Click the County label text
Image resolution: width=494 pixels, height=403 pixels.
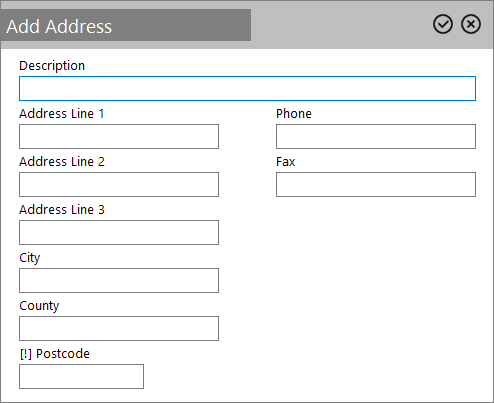click(39, 306)
